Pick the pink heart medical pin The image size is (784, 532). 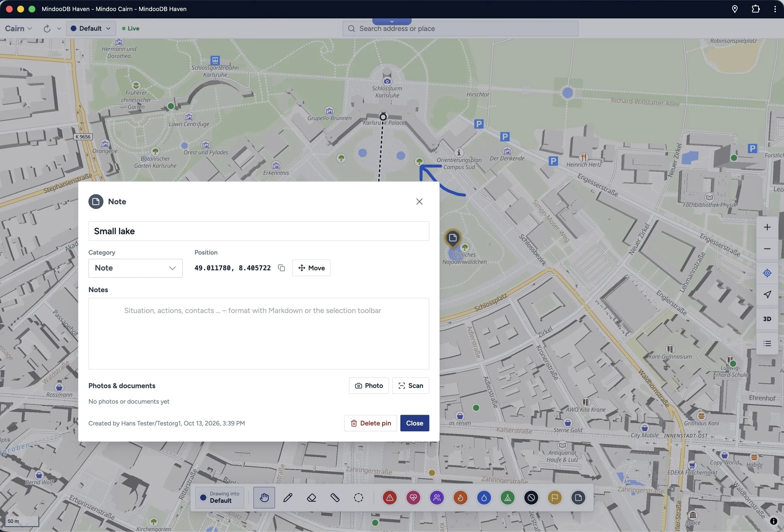pyautogui.click(x=413, y=498)
